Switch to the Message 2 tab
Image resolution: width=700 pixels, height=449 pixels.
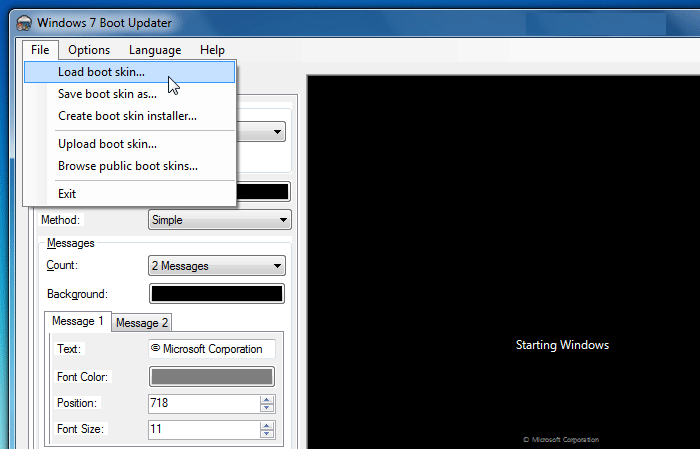142,323
